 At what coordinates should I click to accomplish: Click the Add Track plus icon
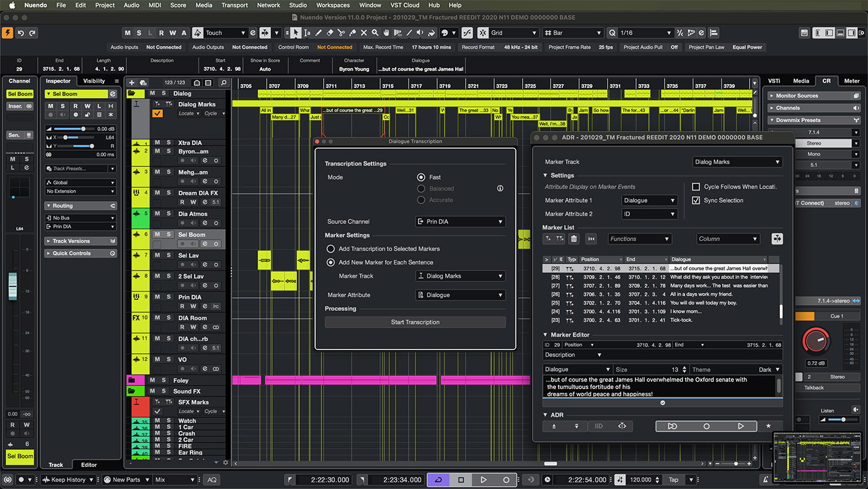(x=131, y=83)
